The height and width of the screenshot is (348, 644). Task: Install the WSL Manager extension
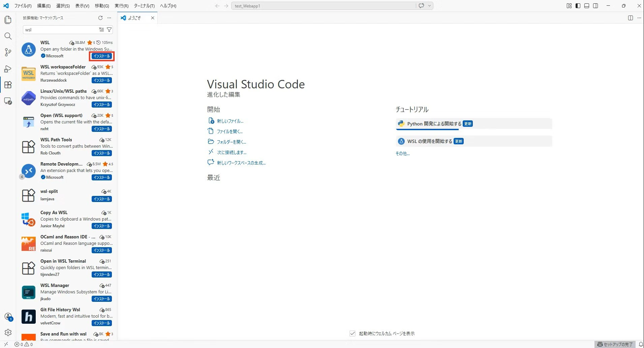point(102,299)
